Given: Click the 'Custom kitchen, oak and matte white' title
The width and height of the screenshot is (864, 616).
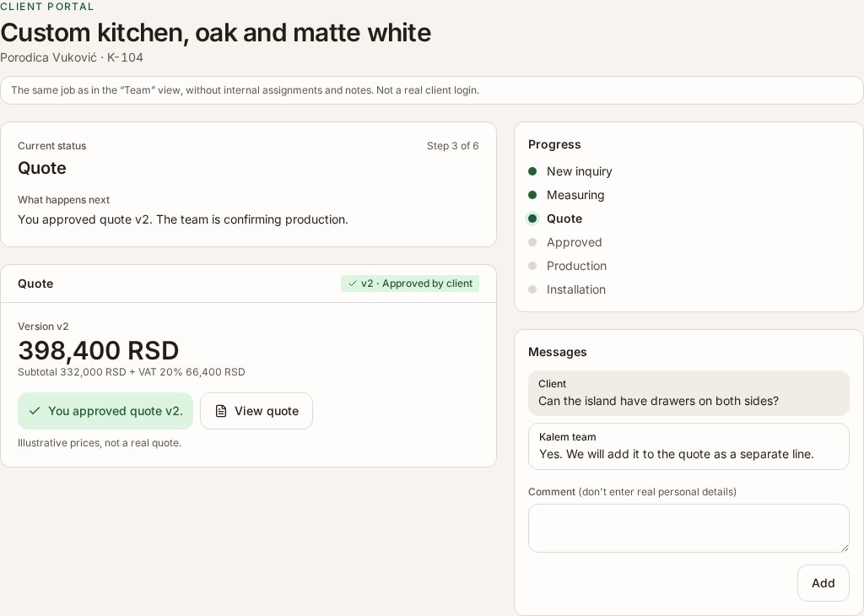Looking at the screenshot, I should click(215, 33).
